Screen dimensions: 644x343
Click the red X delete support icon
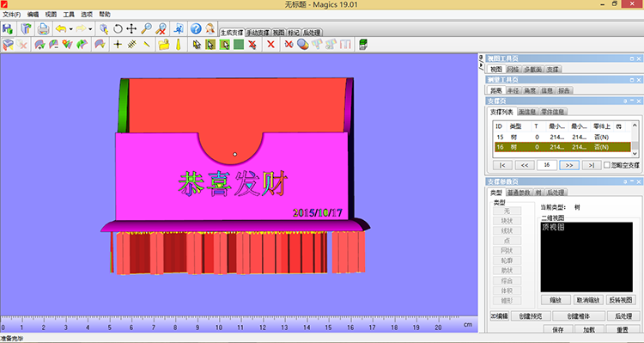[x=270, y=44]
